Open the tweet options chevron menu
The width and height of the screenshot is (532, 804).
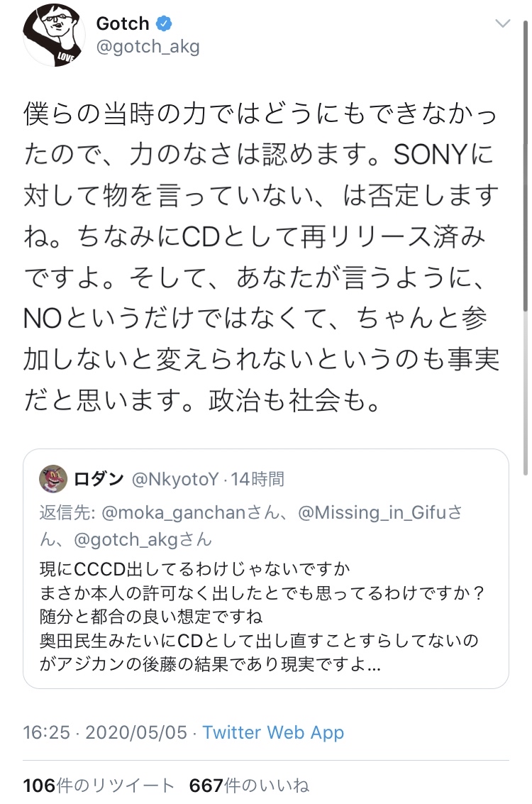pyautogui.click(x=502, y=24)
